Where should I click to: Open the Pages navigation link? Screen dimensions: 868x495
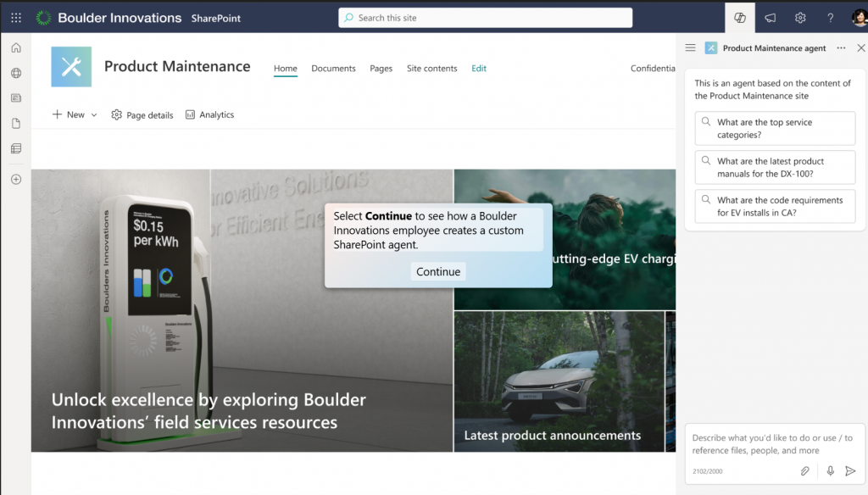(381, 68)
